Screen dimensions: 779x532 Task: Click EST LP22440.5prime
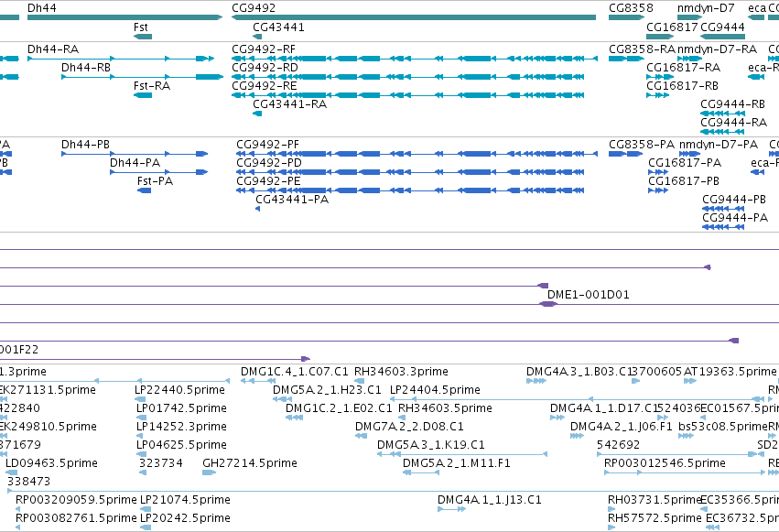pyautogui.click(x=140, y=399)
